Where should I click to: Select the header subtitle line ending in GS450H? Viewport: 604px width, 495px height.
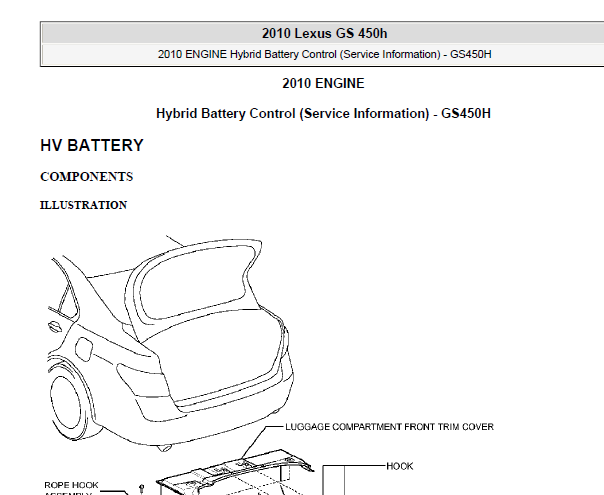(x=324, y=54)
